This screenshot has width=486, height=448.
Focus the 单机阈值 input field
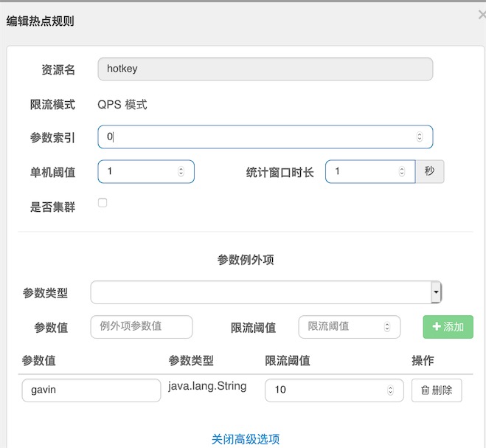coord(146,171)
